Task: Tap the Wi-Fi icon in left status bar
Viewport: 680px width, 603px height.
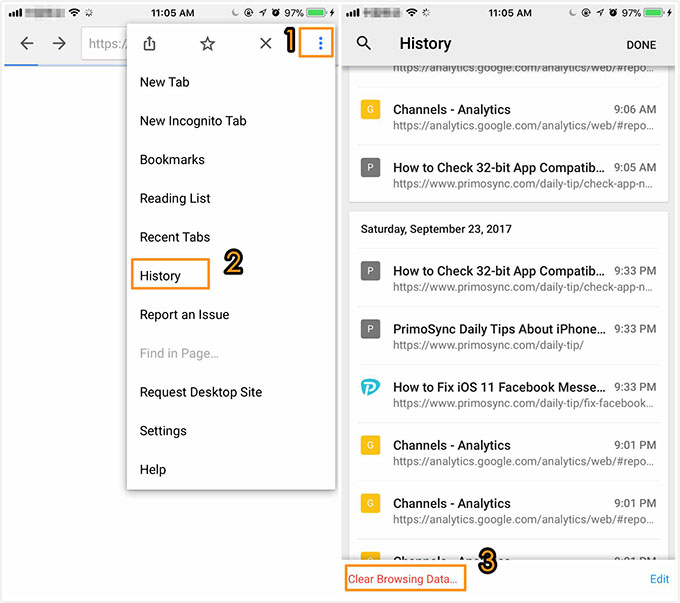Action: tap(74, 13)
